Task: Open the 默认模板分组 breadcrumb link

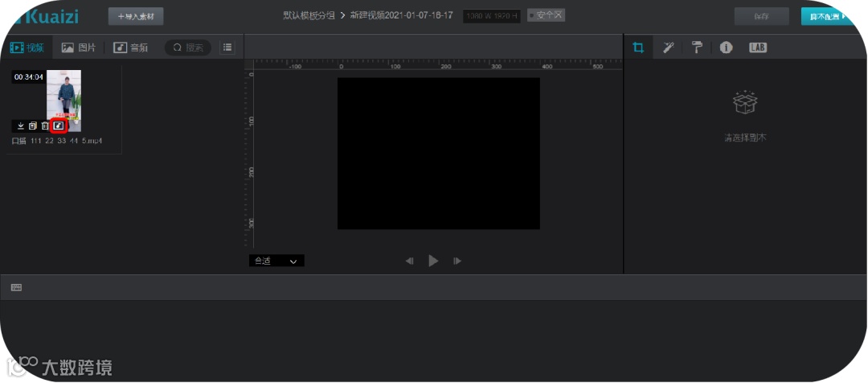Action: (309, 15)
